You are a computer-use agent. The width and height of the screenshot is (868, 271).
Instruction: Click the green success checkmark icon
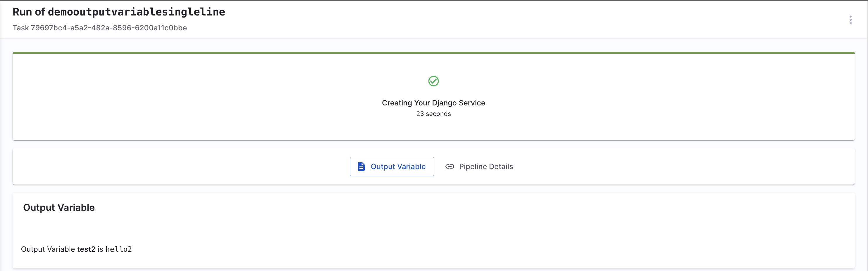pos(433,81)
